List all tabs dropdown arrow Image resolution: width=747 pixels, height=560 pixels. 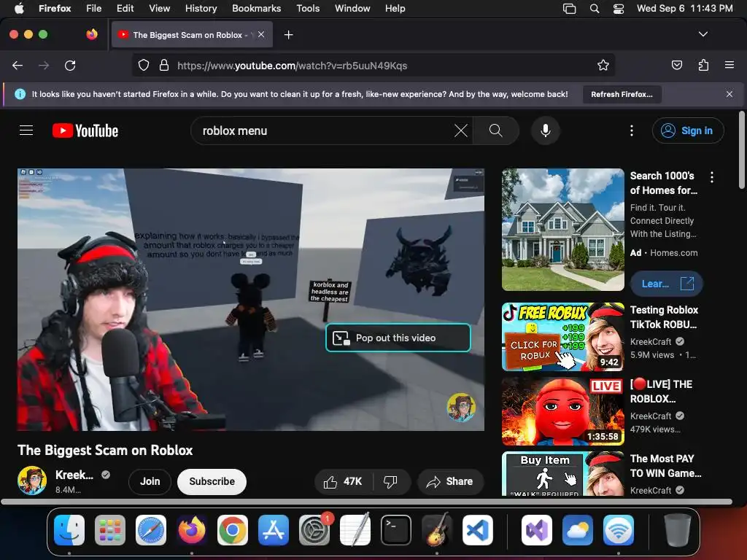703,34
